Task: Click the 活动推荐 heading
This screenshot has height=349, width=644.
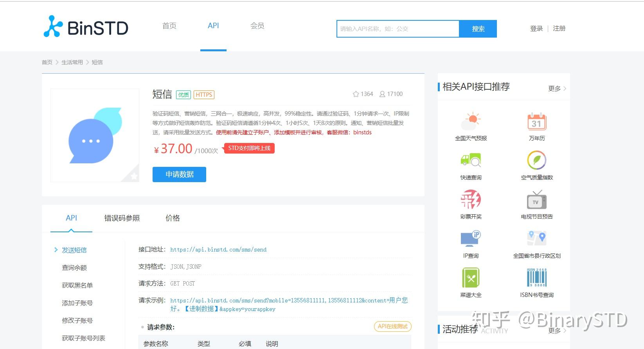Action: 460,329
